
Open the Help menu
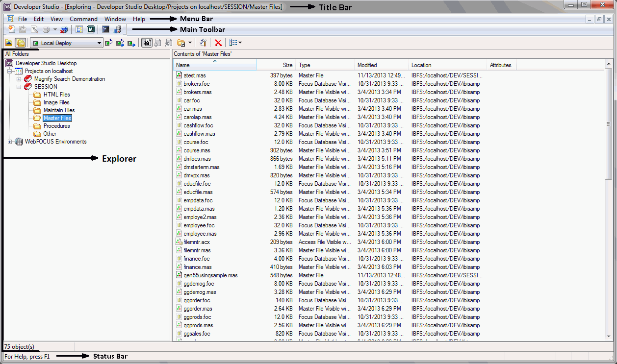pos(139,19)
